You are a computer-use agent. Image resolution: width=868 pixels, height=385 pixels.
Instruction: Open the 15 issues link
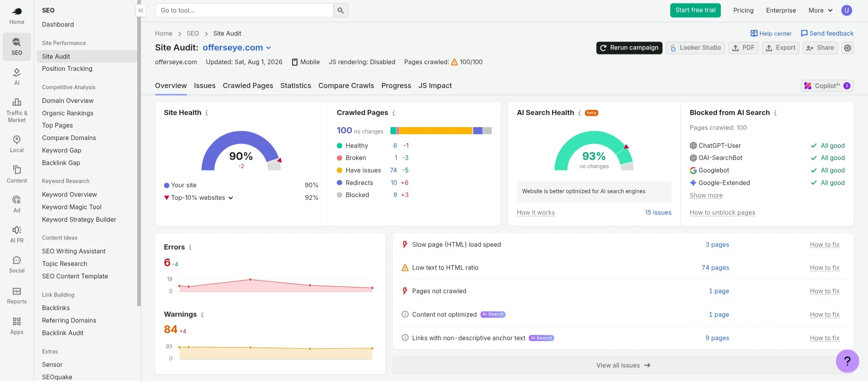point(658,213)
